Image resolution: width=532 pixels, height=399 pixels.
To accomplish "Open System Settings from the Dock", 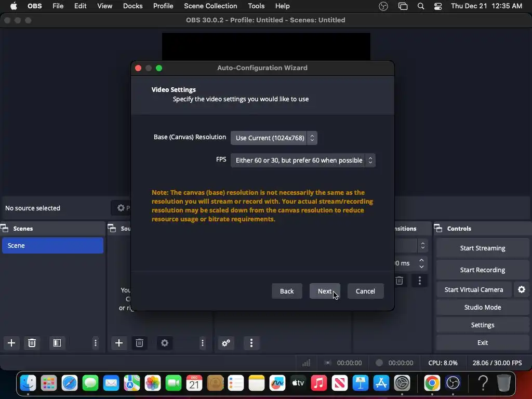I will click(402, 383).
